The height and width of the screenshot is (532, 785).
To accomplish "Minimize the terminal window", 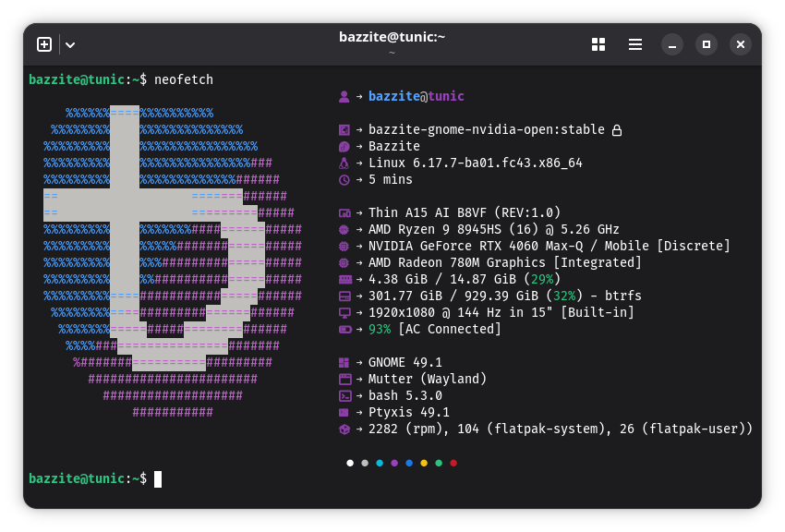I will (672, 44).
